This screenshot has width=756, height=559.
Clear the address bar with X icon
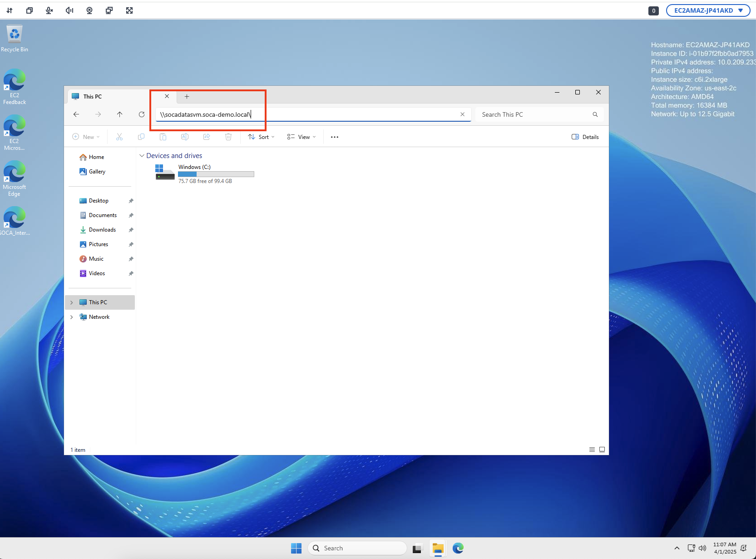click(462, 114)
